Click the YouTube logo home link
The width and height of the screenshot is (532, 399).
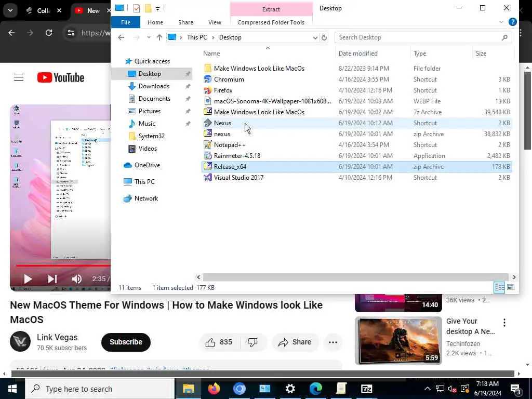tap(61, 77)
